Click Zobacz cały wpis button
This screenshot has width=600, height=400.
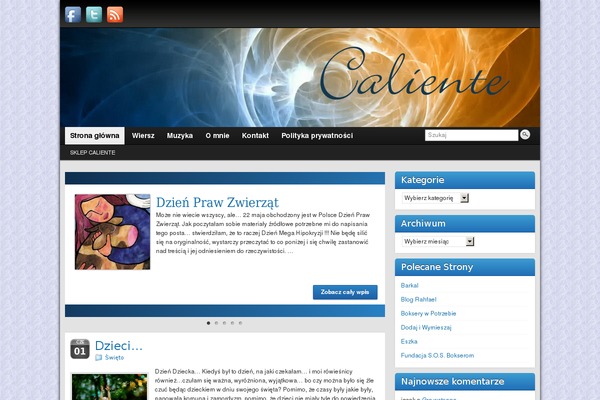(345, 292)
